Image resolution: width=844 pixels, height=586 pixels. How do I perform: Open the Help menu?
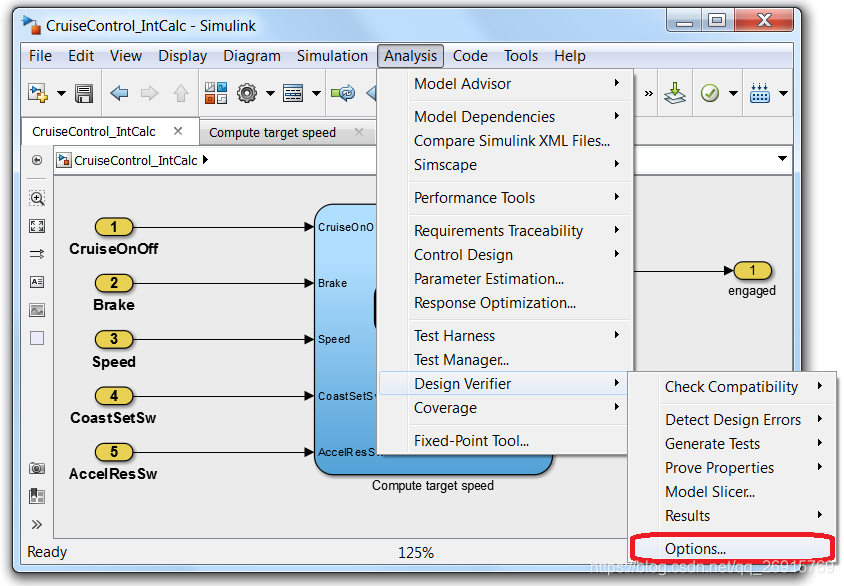click(569, 56)
